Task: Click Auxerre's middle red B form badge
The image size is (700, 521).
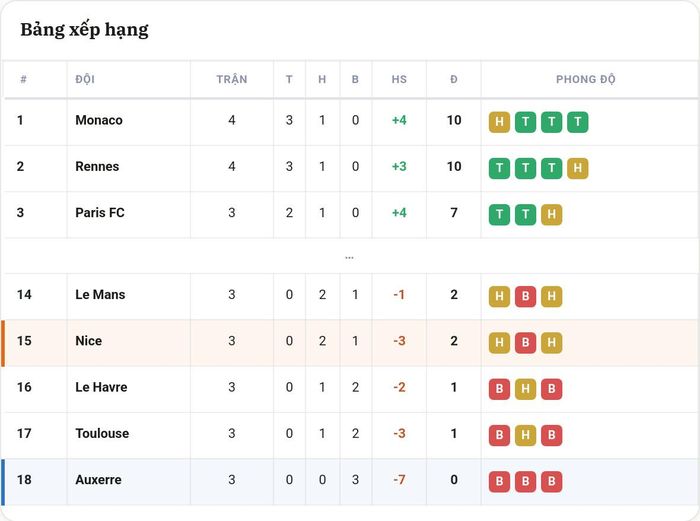Action: coord(525,482)
